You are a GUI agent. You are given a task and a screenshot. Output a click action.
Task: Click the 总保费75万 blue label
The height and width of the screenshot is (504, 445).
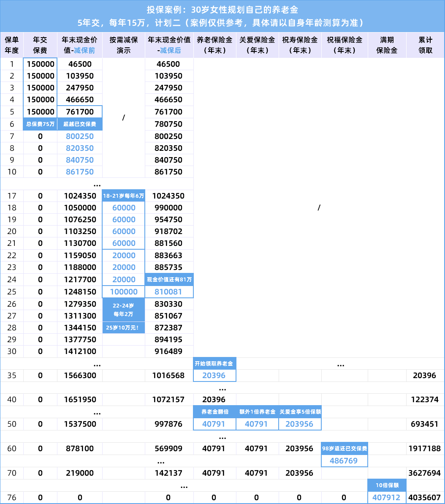point(40,124)
